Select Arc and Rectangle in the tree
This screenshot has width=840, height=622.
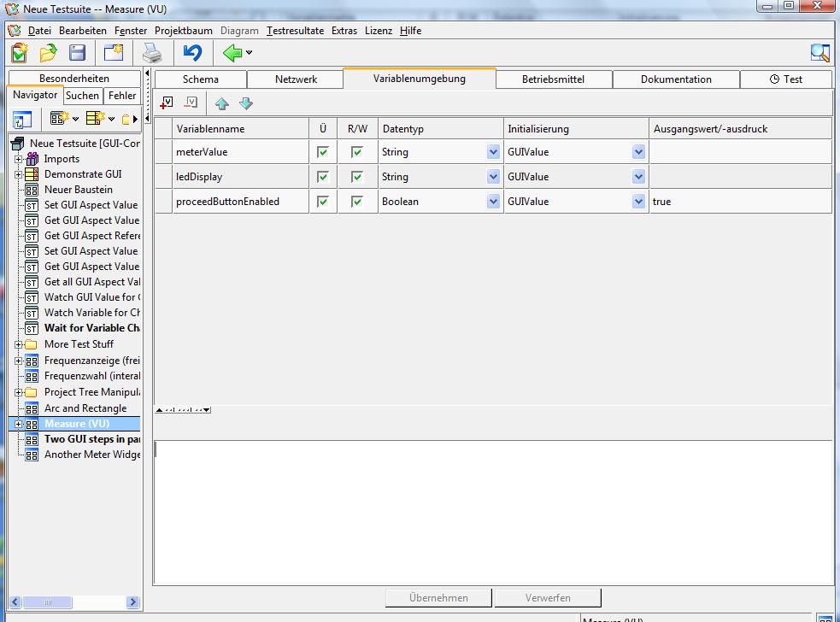[85, 408]
